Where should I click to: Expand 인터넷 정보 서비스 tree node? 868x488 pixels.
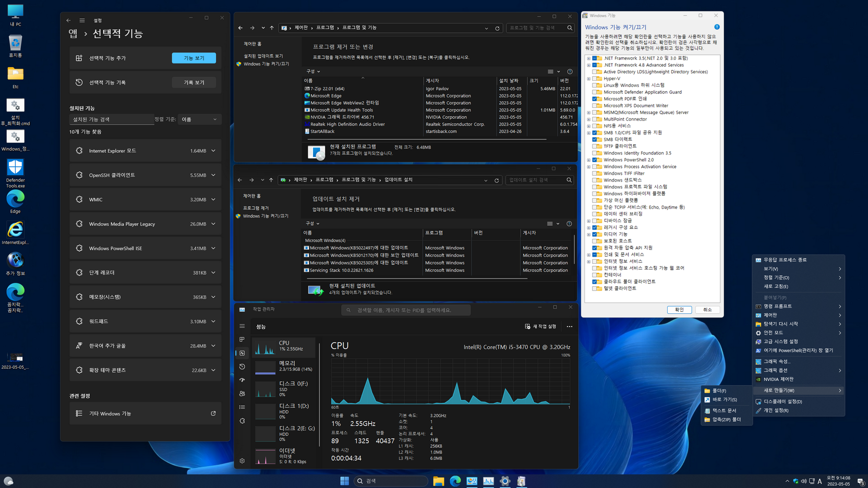[589, 261]
